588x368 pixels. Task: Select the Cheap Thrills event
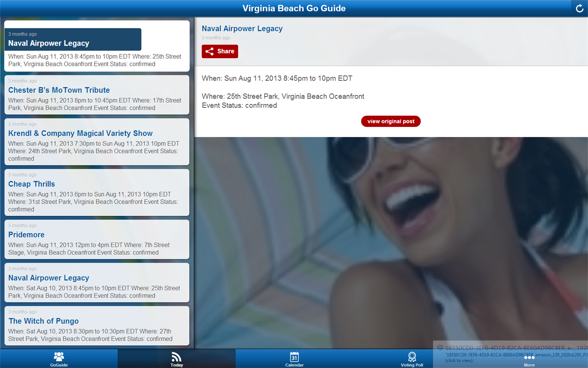pos(97,192)
